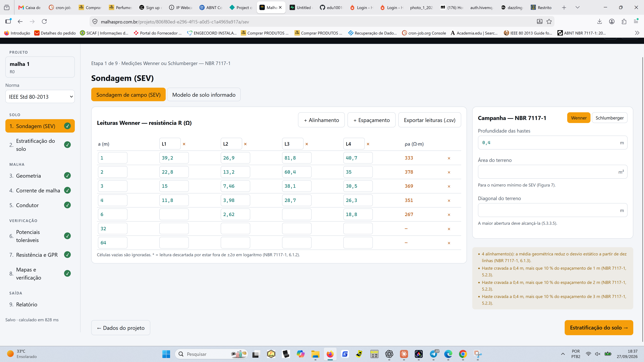This screenshot has height=362, width=644.
Task: Go to Geometria step in sidebar
Action: tap(40, 176)
